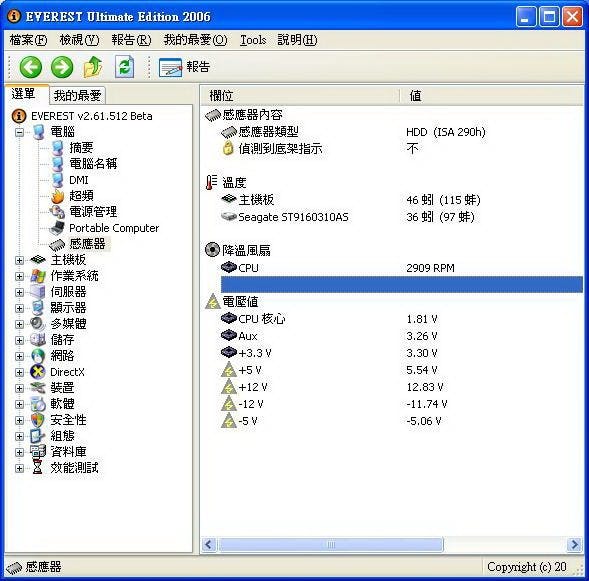Click the Refresh page icon

tap(124, 67)
